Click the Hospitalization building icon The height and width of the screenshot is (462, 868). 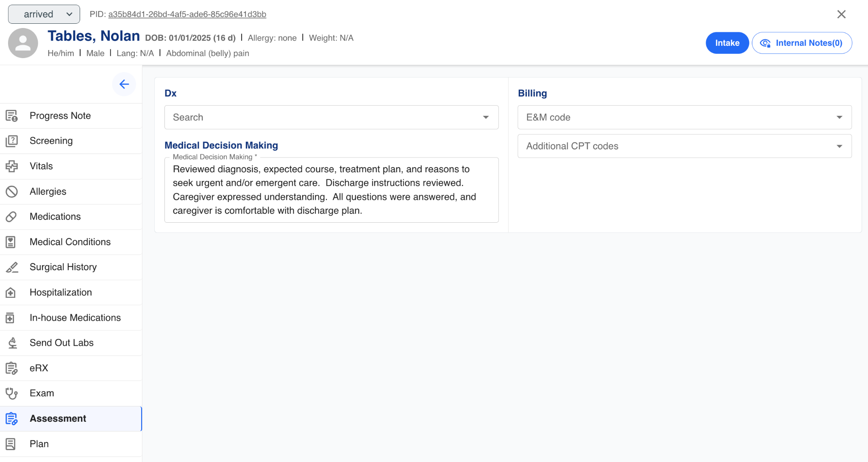(x=11, y=292)
